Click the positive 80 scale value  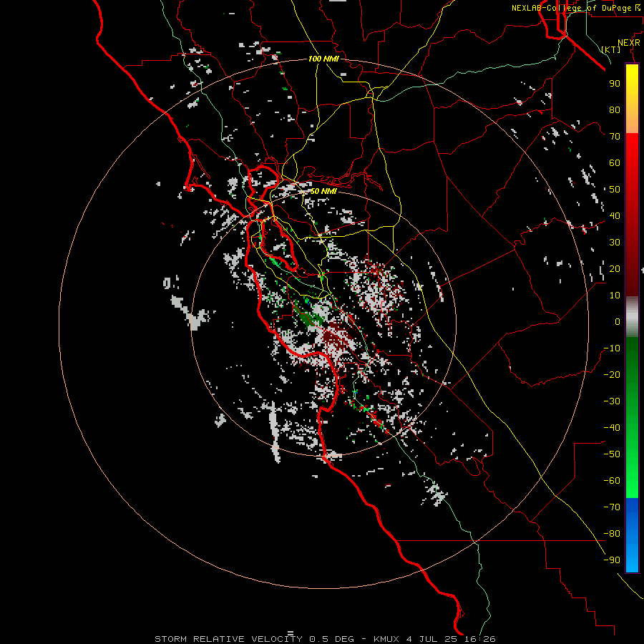[x=615, y=110]
